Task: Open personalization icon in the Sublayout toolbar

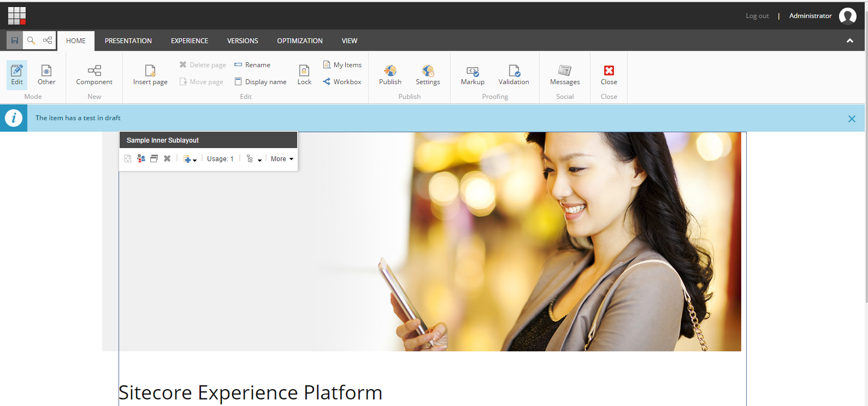Action: coord(141,158)
